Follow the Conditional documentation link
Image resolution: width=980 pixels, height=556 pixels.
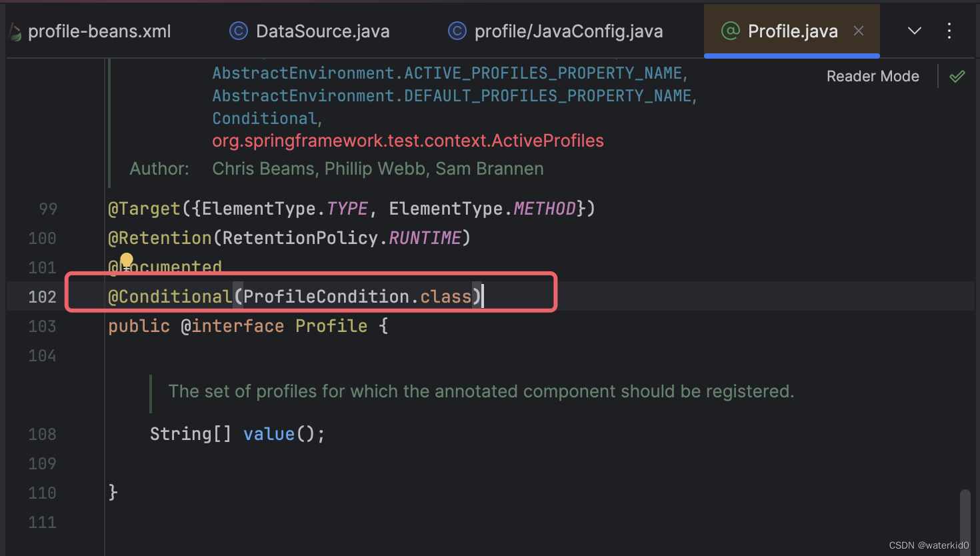[x=265, y=119]
